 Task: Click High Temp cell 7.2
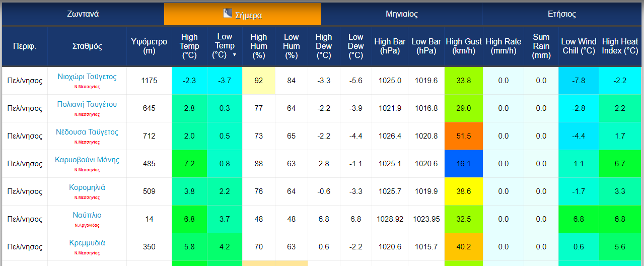tap(189, 164)
